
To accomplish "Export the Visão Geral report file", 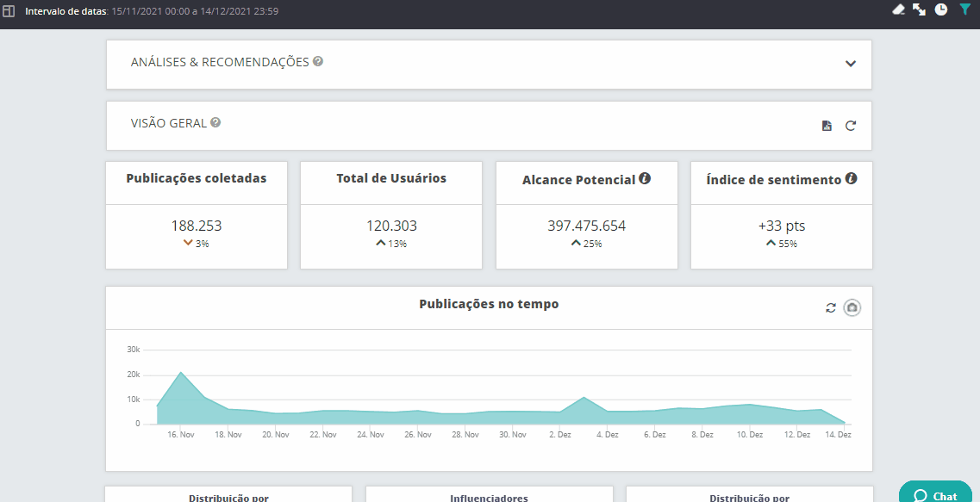I will click(827, 126).
